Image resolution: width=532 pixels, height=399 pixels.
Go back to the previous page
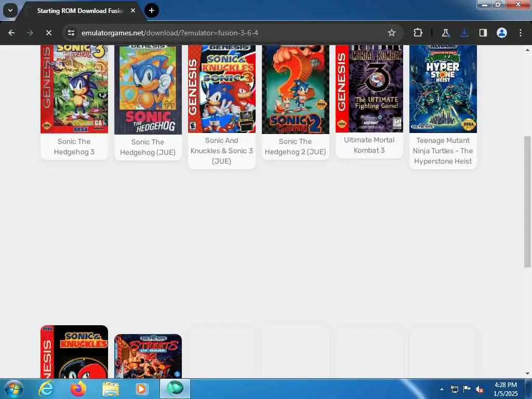click(11, 33)
